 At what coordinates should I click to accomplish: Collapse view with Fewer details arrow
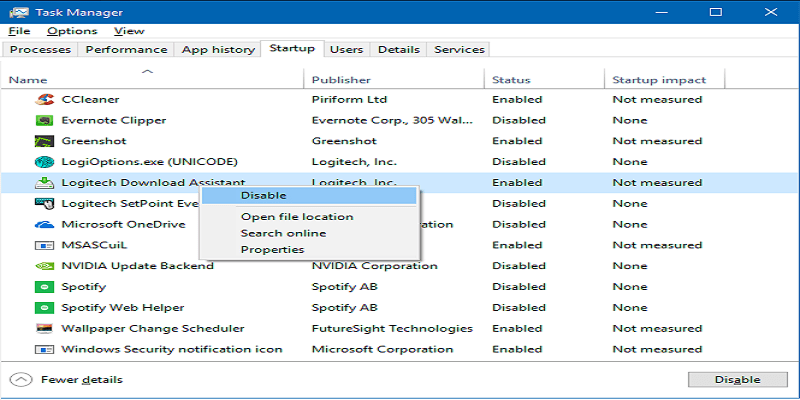tap(20, 380)
